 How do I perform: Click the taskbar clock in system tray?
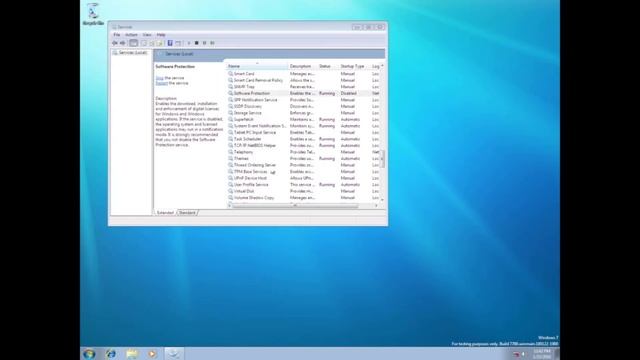[x=542, y=354]
